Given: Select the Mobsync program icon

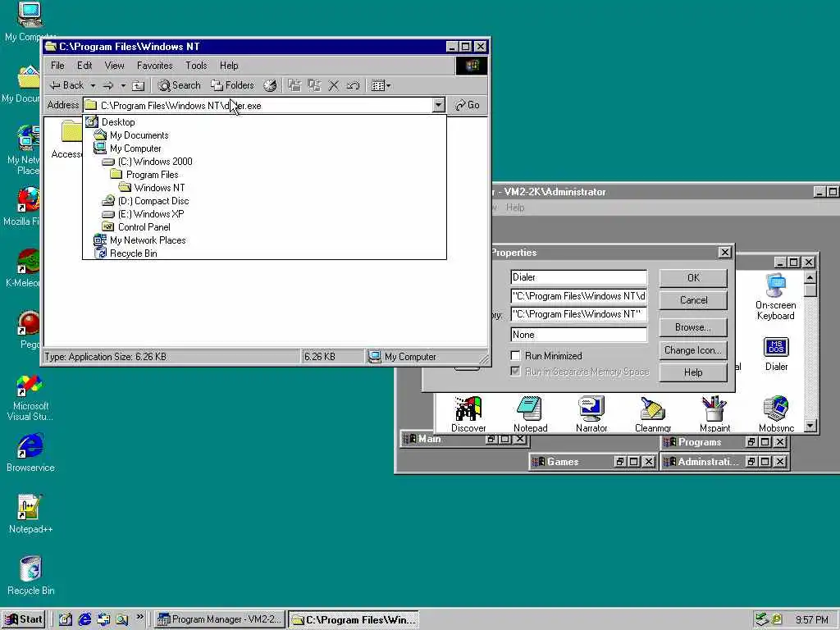Looking at the screenshot, I should pos(776,414).
